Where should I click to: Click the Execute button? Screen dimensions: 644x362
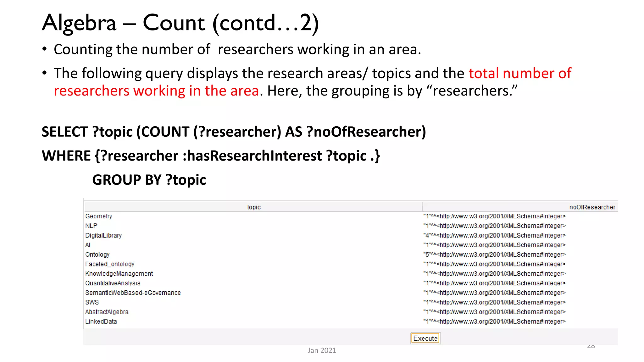[425, 338]
